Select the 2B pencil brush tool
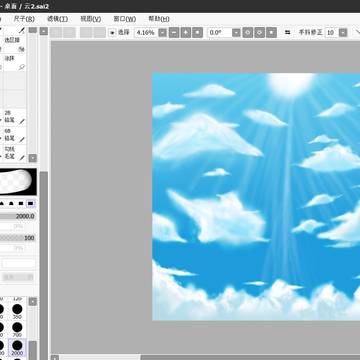Screen dimensions: 360x360 pos(13,117)
